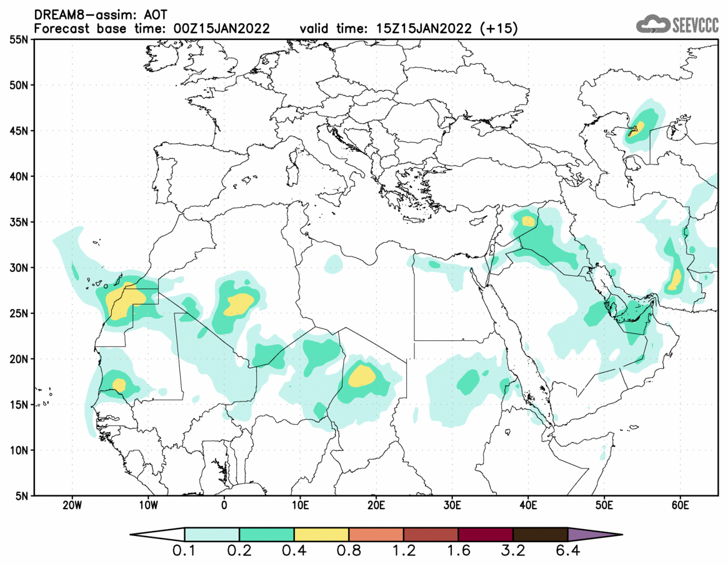Viewport: 728px width, 566px height.
Task: Click the '45N' latitude label
Action: [x=19, y=131]
